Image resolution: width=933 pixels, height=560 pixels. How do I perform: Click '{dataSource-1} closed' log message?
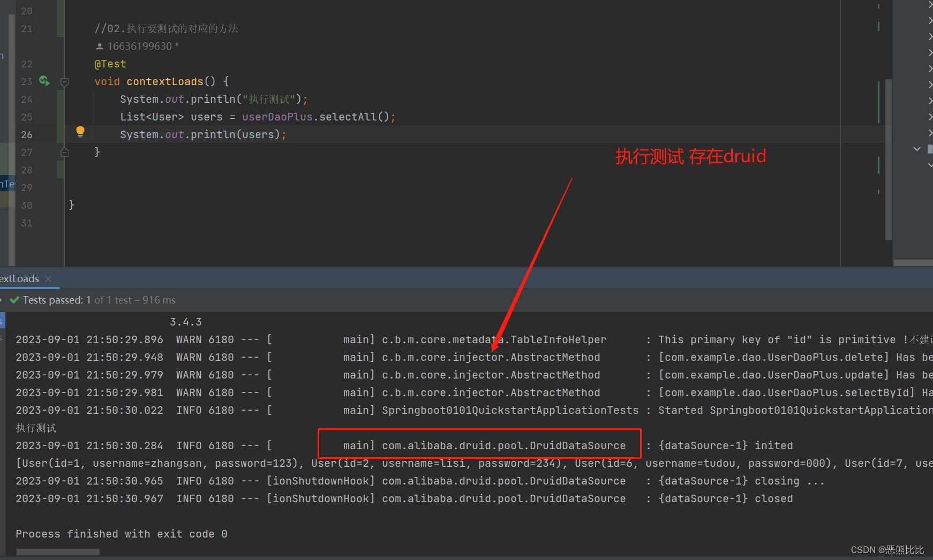726,498
